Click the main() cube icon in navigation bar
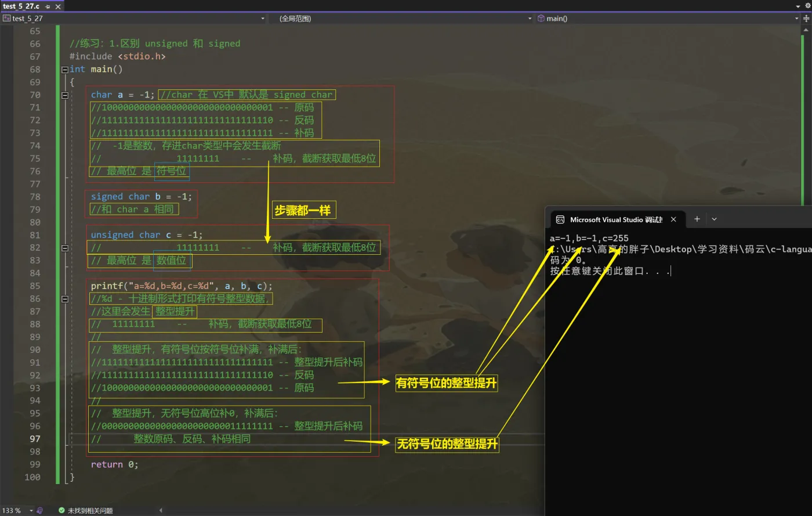 [x=541, y=19]
